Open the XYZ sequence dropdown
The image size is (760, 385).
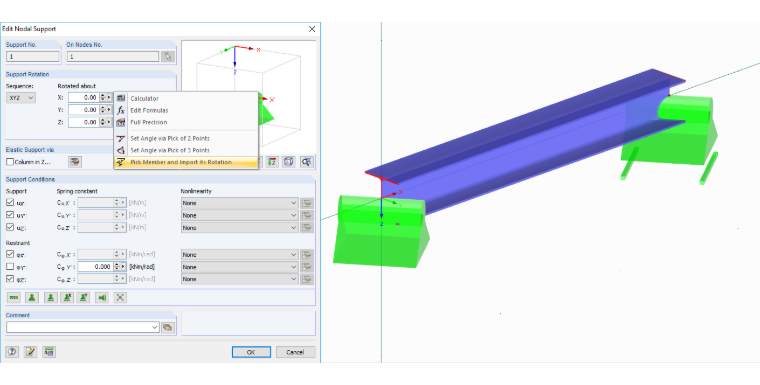21,97
